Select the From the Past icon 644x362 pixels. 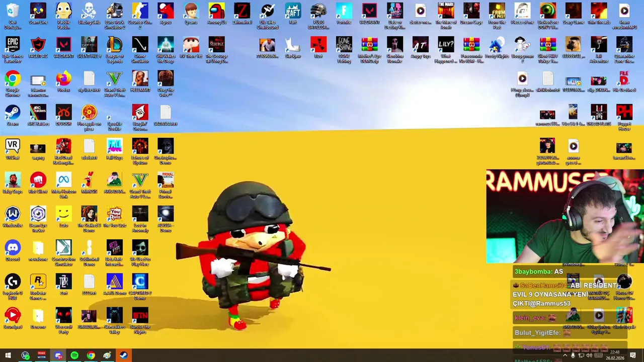(497, 16)
